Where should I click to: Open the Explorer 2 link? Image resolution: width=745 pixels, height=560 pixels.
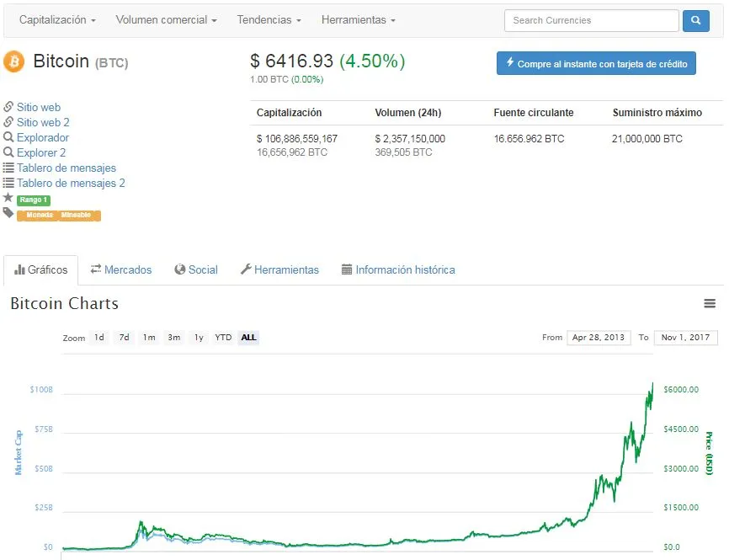41,152
